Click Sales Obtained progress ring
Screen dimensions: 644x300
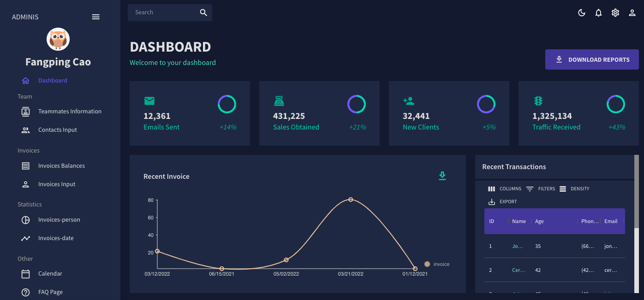(357, 104)
